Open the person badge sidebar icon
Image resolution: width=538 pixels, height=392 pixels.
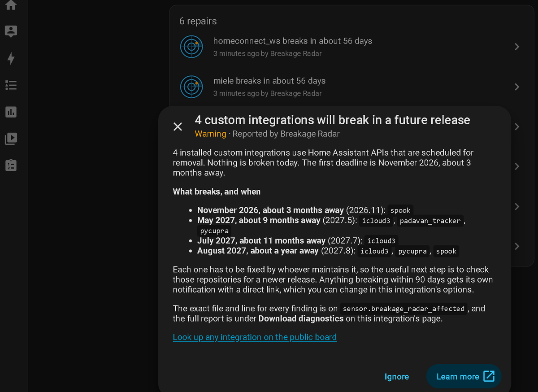point(11,31)
